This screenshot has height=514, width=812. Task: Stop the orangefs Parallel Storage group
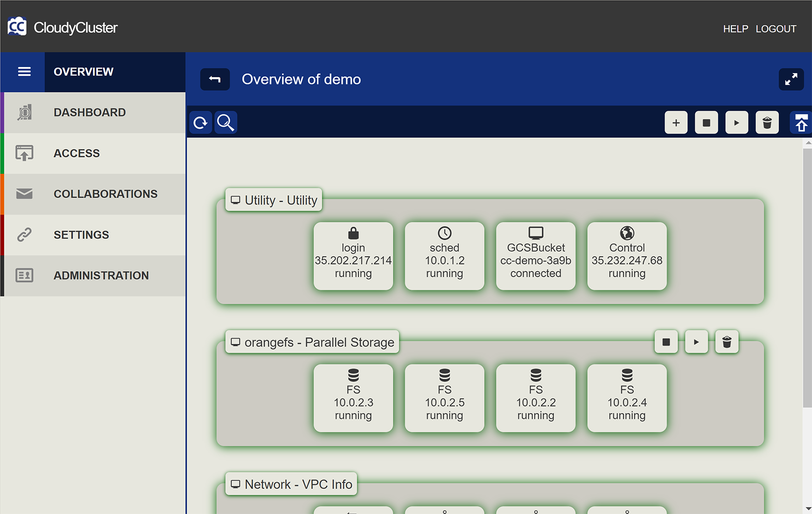(666, 342)
